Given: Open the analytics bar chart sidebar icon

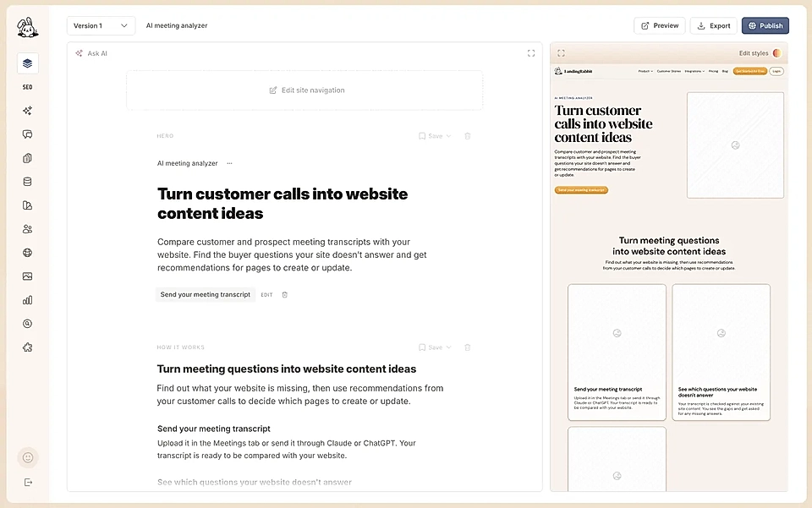Looking at the screenshot, I should pyautogui.click(x=27, y=300).
